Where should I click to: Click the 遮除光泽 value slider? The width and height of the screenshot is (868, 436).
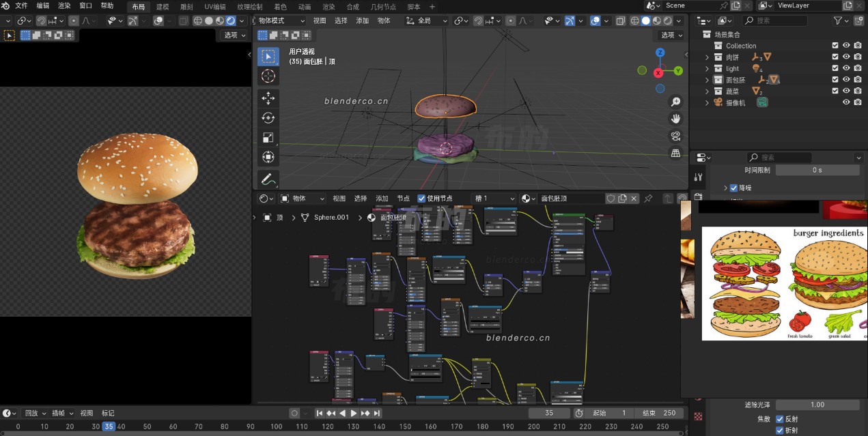[x=817, y=405]
